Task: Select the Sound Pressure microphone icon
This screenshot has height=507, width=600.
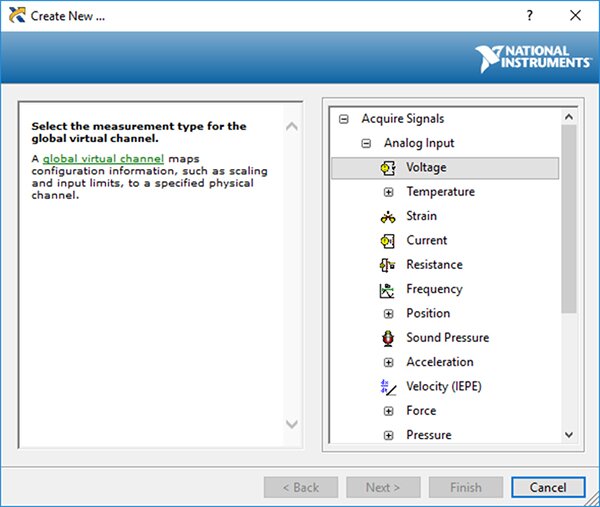Action: [x=388, y=338]
